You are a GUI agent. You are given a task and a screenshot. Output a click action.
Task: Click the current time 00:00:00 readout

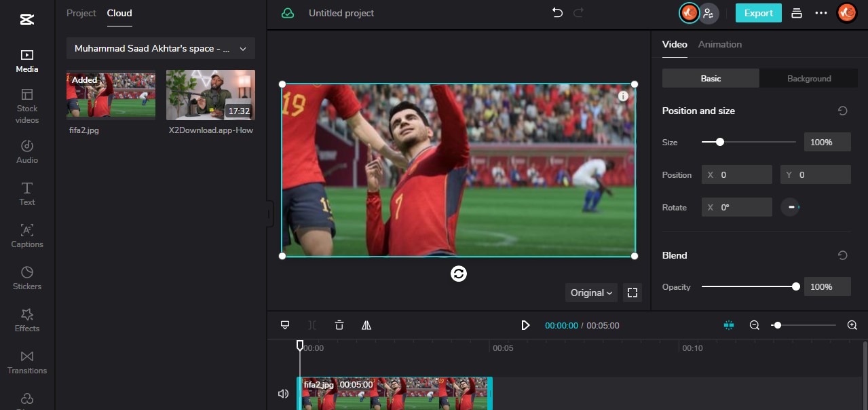click(x=561, y=325)
